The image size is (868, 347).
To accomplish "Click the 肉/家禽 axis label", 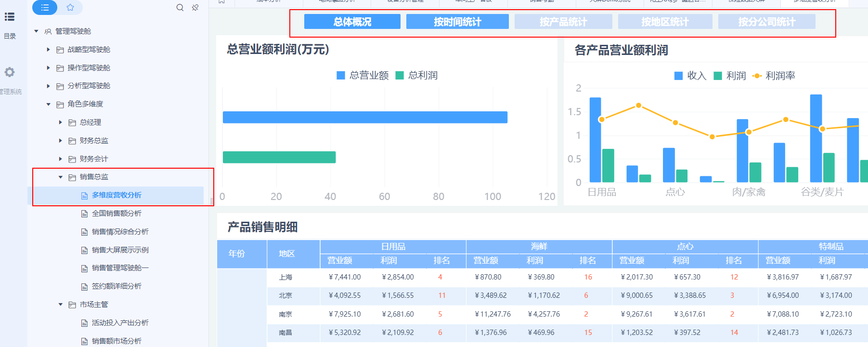I will (x=749, y=192).
